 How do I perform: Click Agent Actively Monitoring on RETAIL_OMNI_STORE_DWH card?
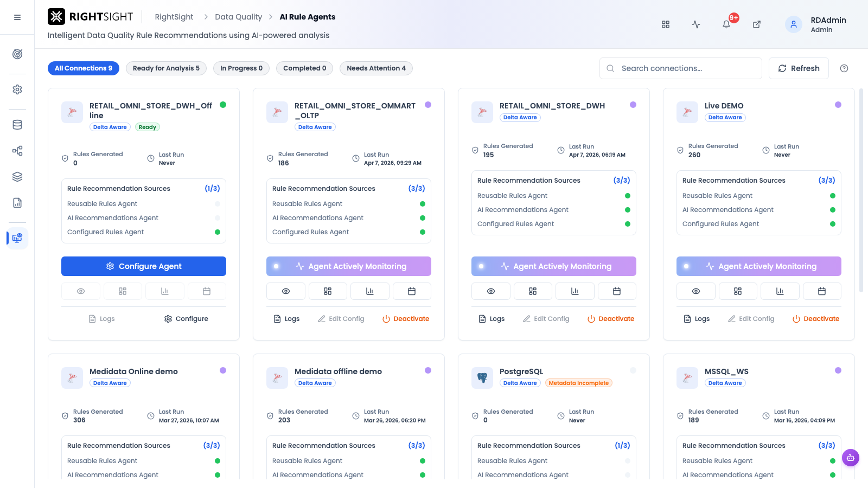click(x=554, y=266)
